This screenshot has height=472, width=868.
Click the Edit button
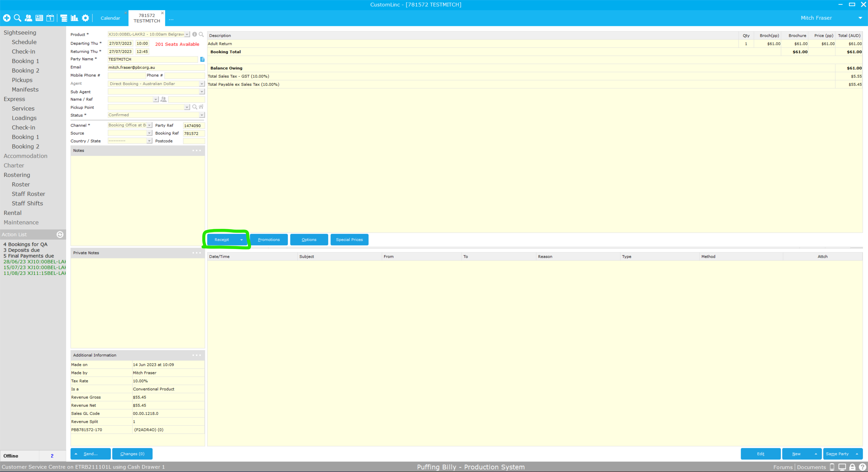(760, 454)
